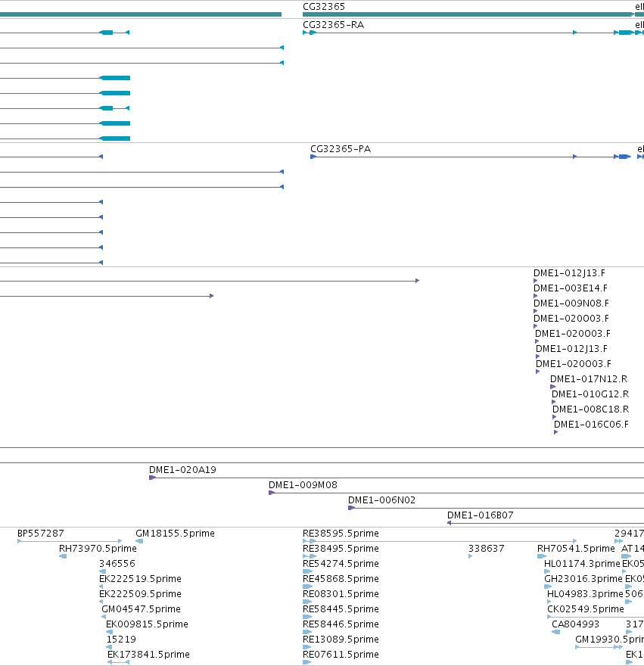The height and width of the screenshot is (666, 644).
Task: Select the DME1-016B07 clone label
Action: (x=480, y=515)
